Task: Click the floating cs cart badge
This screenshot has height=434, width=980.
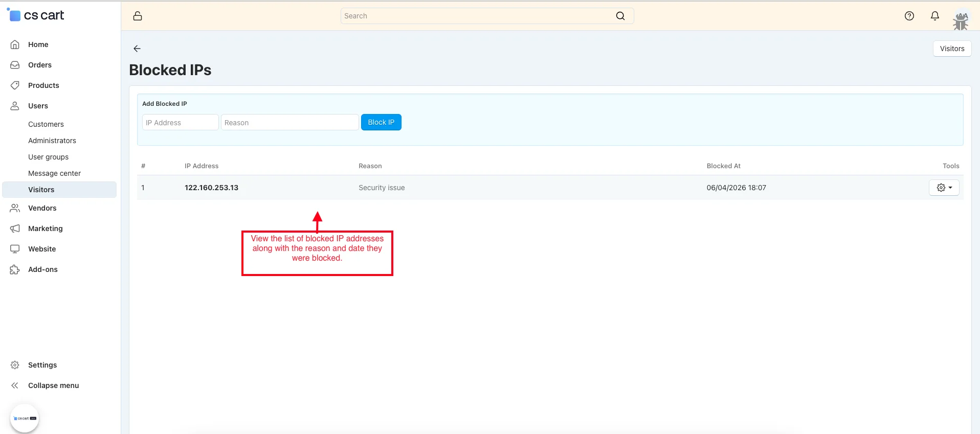Action: coord(25,418)
